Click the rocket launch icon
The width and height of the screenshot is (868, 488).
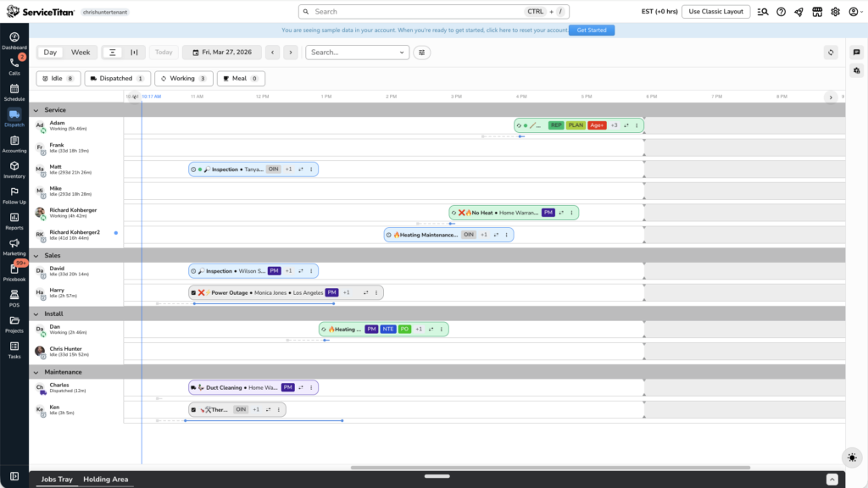(x=798, y=12)
